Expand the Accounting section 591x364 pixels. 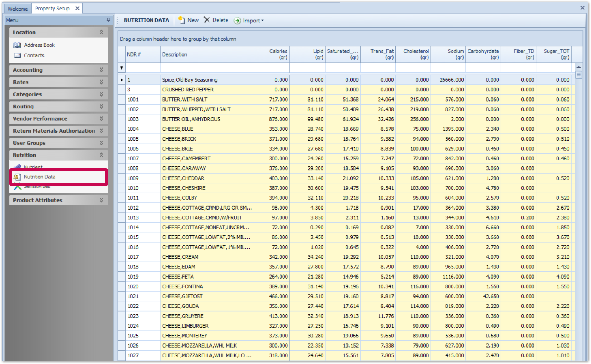(x=101, y=70)
